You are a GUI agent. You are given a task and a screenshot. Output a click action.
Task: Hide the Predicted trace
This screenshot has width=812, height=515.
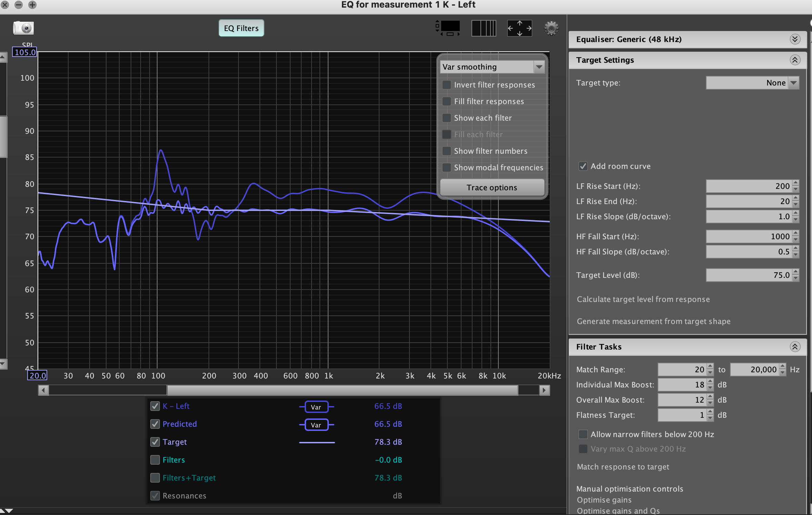155,424
